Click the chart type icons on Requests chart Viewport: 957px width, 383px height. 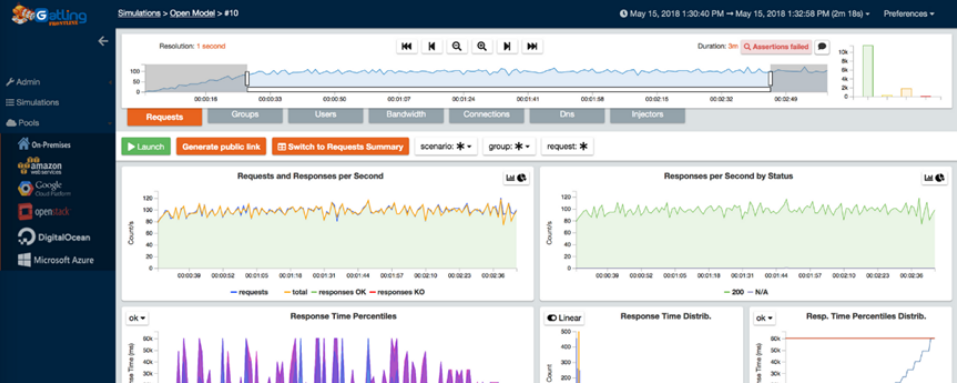516,178
